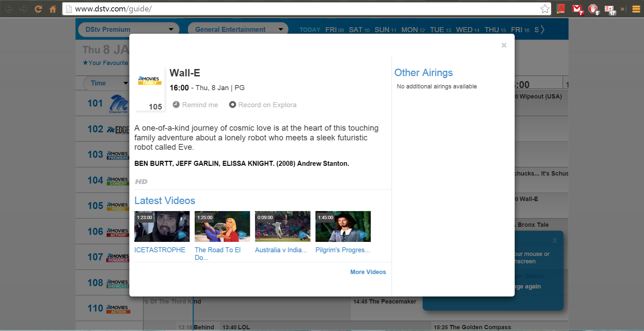Open the 15:25 The Golden Compass listing
Image resolution: width=644 pixels, height=331 pixels.
(472, 327)
